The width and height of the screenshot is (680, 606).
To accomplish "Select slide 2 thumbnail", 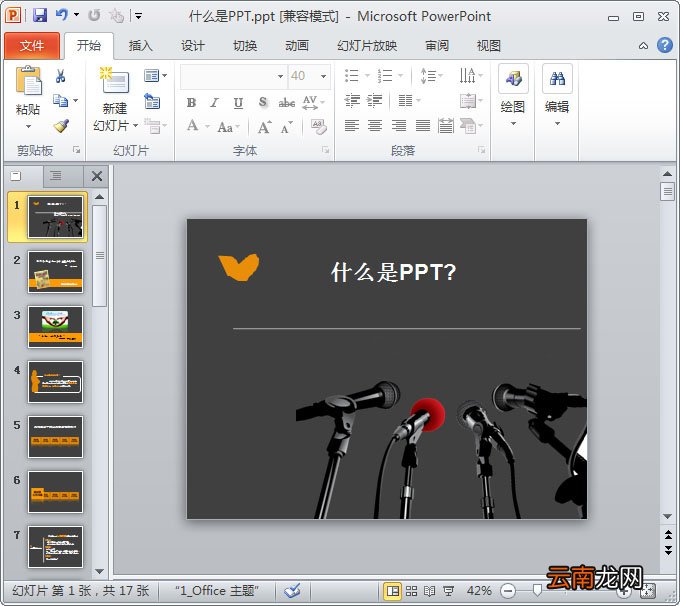I will (x=55, y=272).
